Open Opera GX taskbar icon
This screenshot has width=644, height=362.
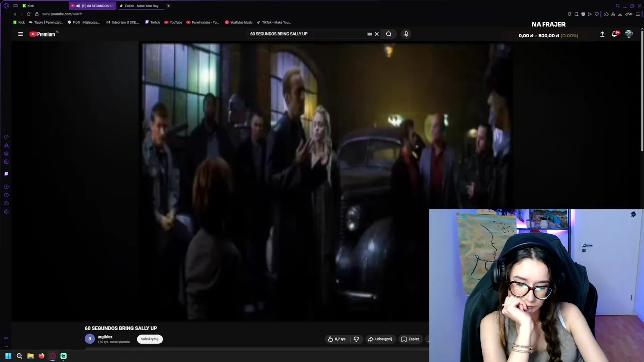[52, 356]
